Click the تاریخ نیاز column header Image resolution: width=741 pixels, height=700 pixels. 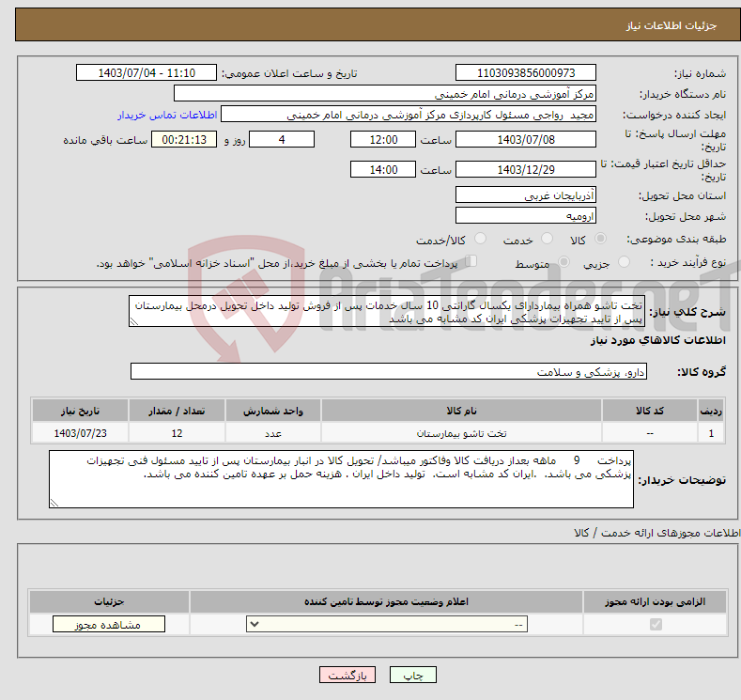pos(80,411)
